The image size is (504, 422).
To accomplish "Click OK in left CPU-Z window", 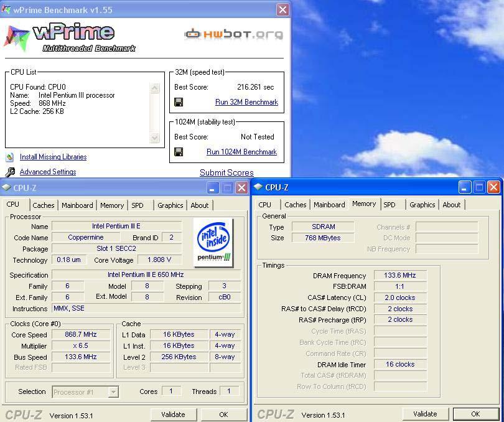I will [x=224, y=415].
